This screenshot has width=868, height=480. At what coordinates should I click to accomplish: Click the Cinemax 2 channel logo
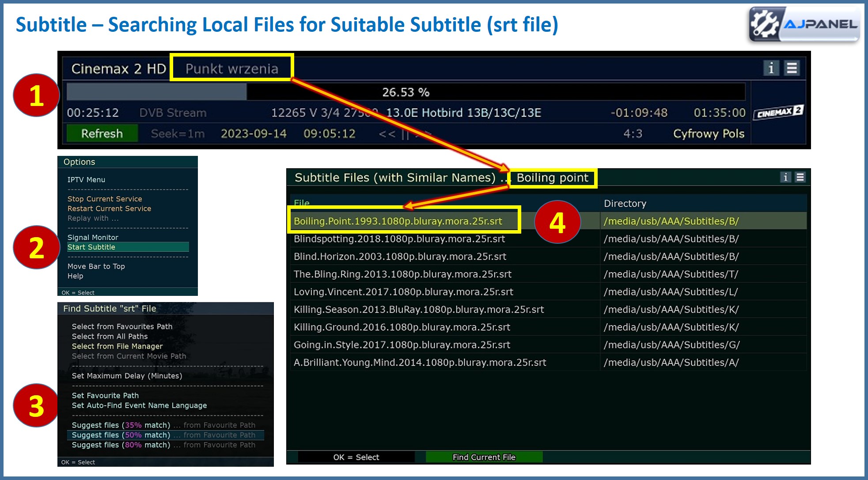[x=779, y=112]
